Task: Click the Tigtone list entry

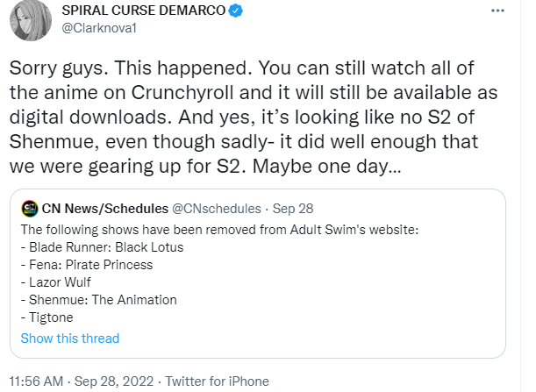Action: (50, 317)
